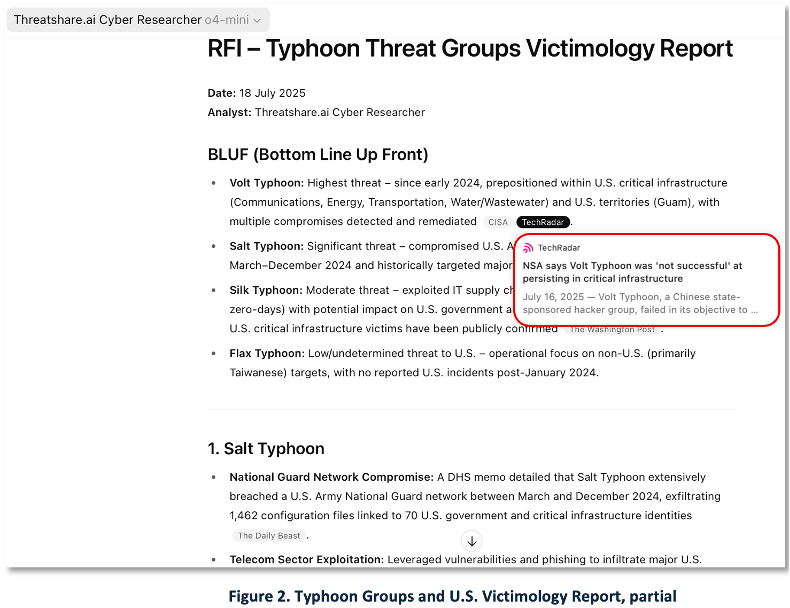Click the bold Flax Typhoon: label

coord(267,354)
